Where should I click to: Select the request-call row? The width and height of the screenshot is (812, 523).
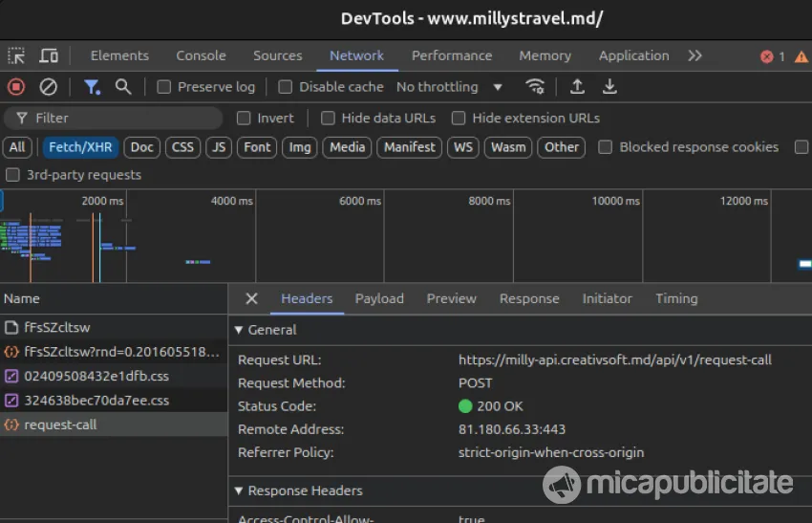(x=114, y=425)
